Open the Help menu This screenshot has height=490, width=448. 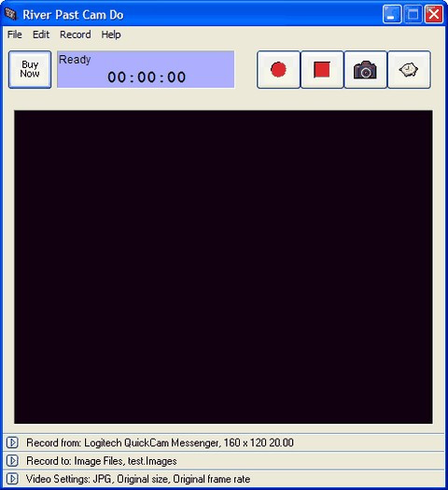(111, 35)
